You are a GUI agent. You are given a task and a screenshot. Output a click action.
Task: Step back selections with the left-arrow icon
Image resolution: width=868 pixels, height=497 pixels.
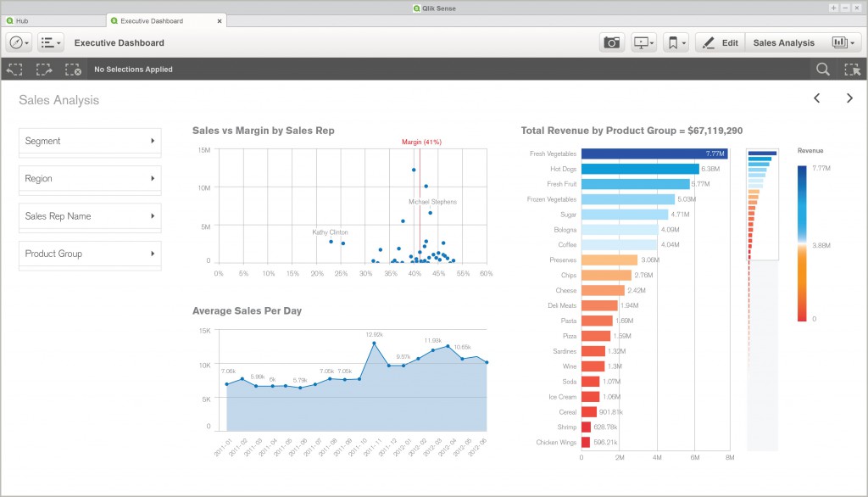tap(14, 69)
